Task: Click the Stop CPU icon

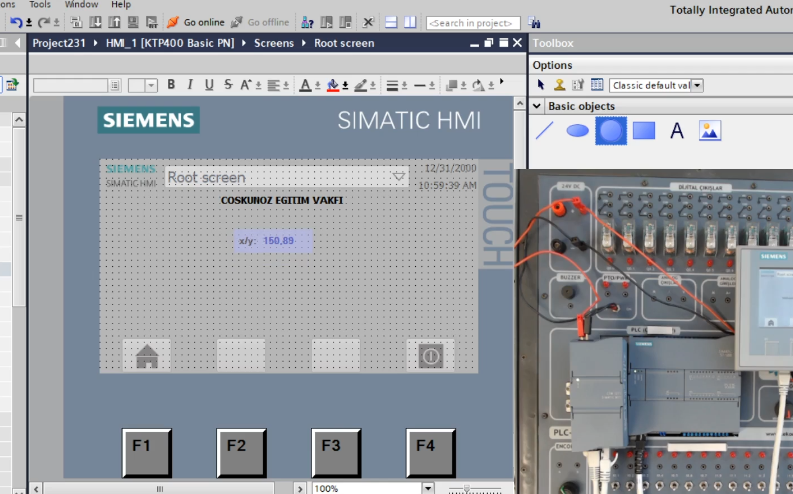Action: 345,22
